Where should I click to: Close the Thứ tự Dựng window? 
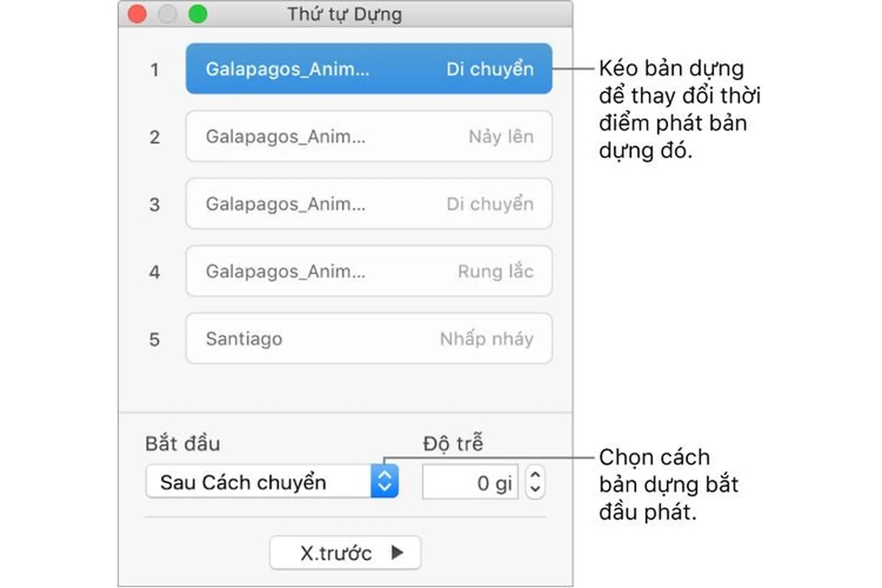(x=137, y=14)
